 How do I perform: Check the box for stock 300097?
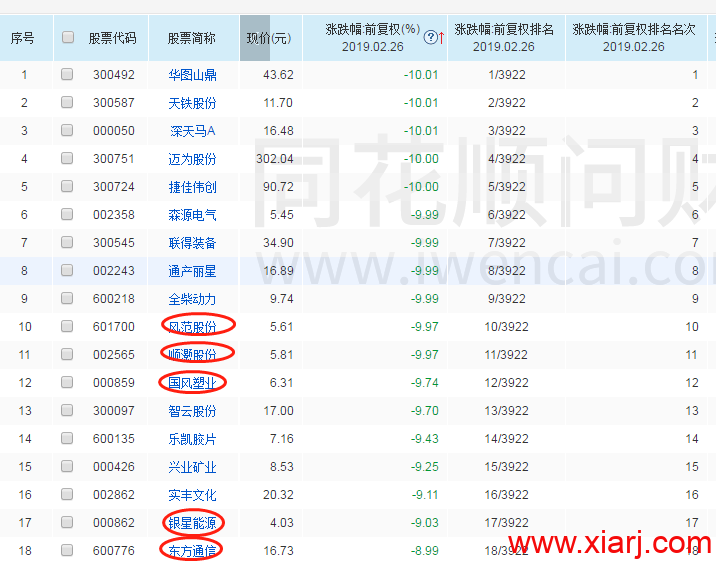(67, 410)
